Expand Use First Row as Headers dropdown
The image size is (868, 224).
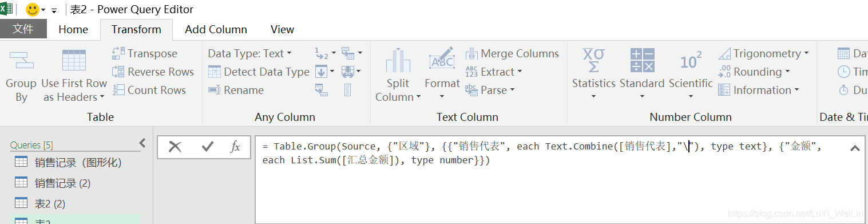pyautogui.click(x=102, y=97)
